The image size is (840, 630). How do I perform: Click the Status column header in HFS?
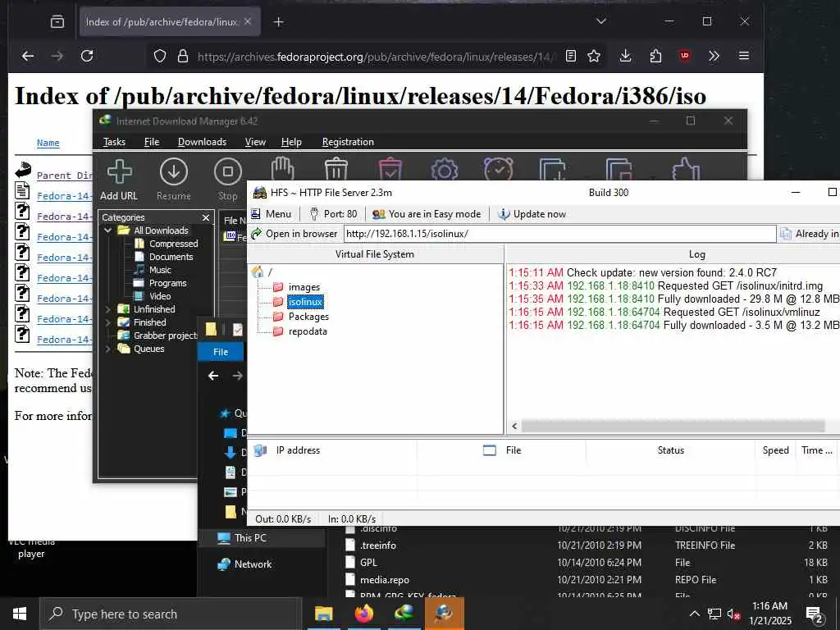point(671,450)
